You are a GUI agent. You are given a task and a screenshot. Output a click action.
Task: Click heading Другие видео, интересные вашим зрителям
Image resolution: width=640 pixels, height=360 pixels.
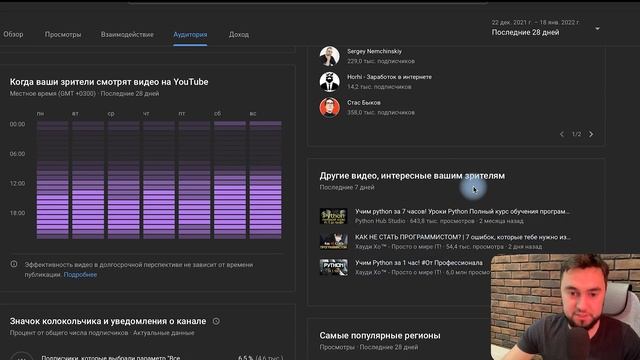[412, 176]
